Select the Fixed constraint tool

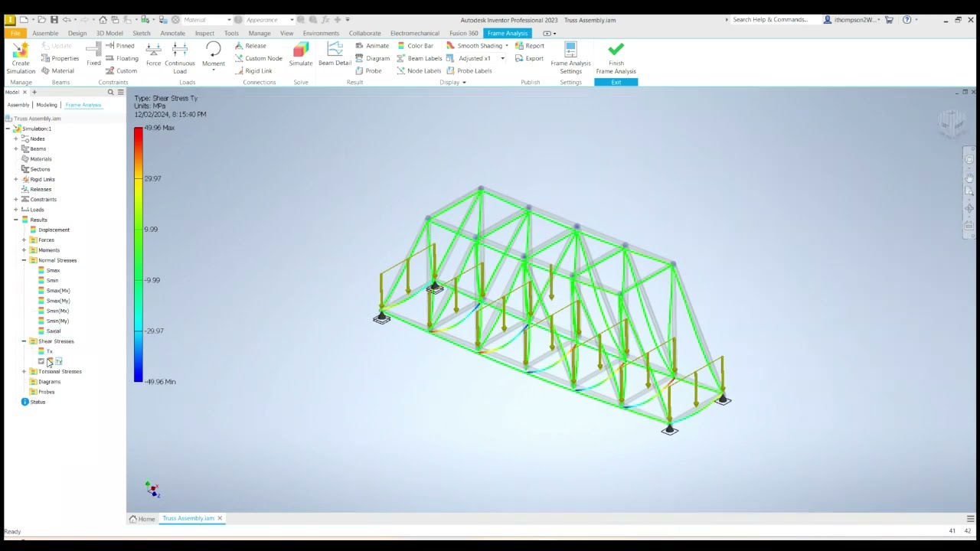point(93,54)
